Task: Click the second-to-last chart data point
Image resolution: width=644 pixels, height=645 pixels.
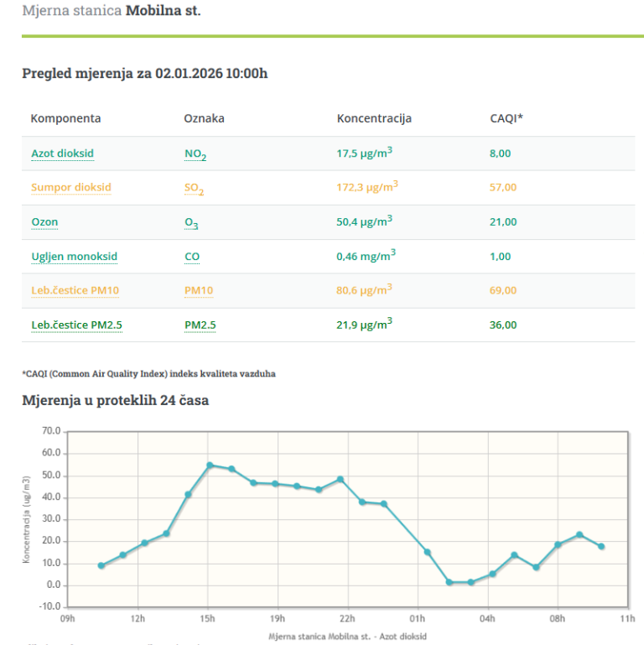Action: 579,534
